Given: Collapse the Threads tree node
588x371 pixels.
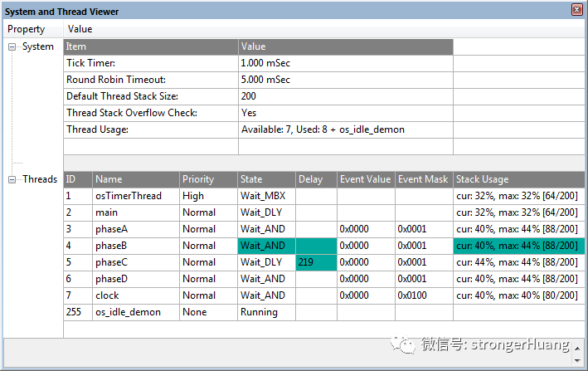Looking at the screenshot, I should point(12,179).
